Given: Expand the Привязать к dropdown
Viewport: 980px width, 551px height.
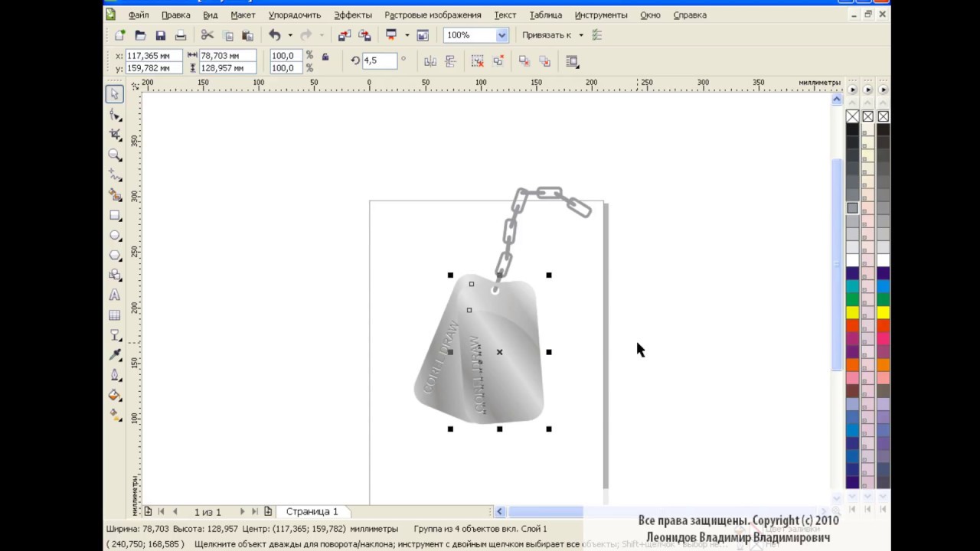Looking at the screenshot, I should [x=581, y=35].
